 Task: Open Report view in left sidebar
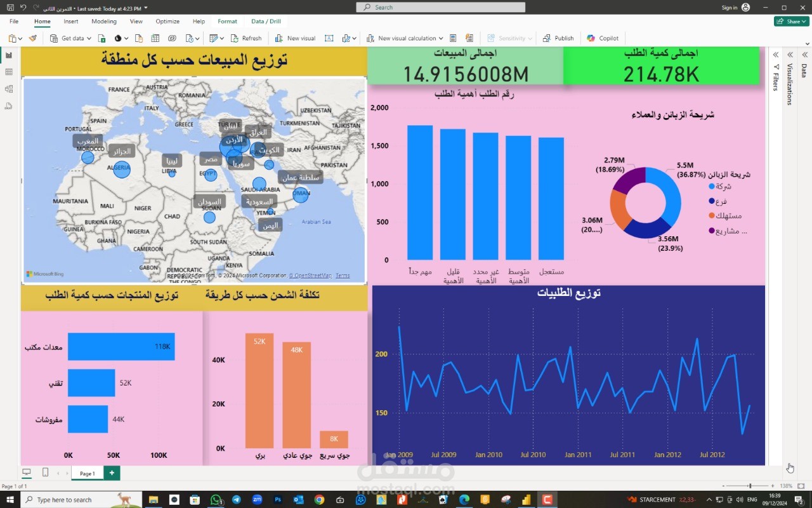click(x=9, y=55)
